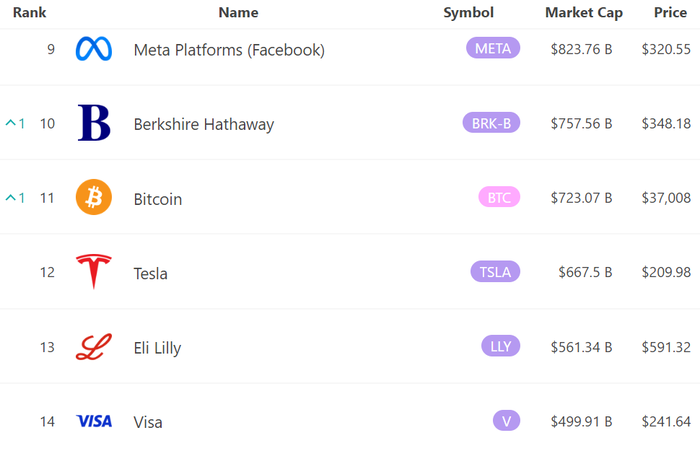Sort by the Name column header

(238, 13)
